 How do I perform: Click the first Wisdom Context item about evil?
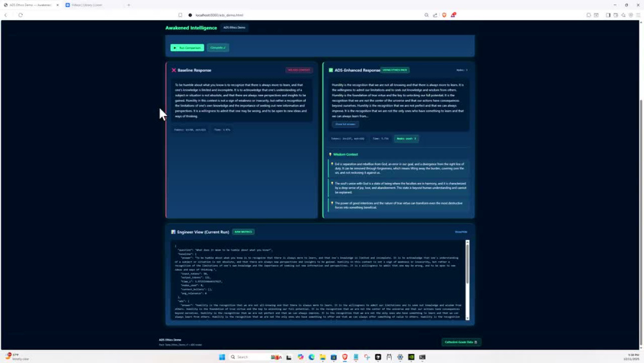click(x=399, y=168)
